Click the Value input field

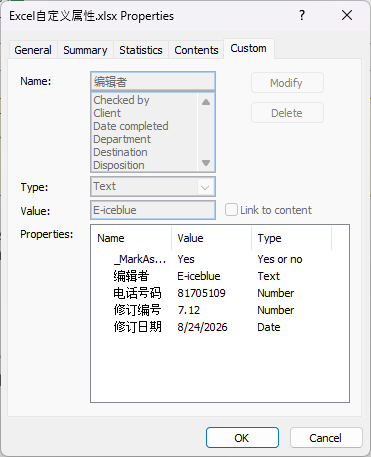[153, 210]
